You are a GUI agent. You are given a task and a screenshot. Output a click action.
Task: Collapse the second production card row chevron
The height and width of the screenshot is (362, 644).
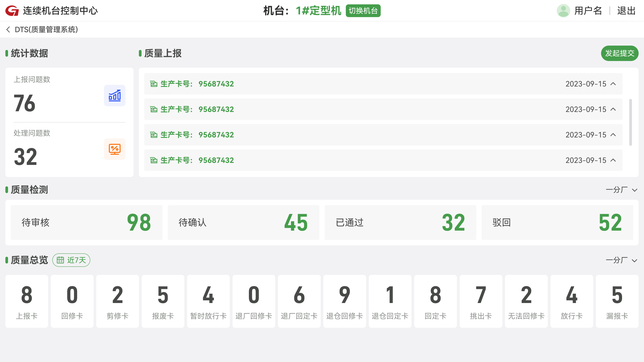(613, 109)
